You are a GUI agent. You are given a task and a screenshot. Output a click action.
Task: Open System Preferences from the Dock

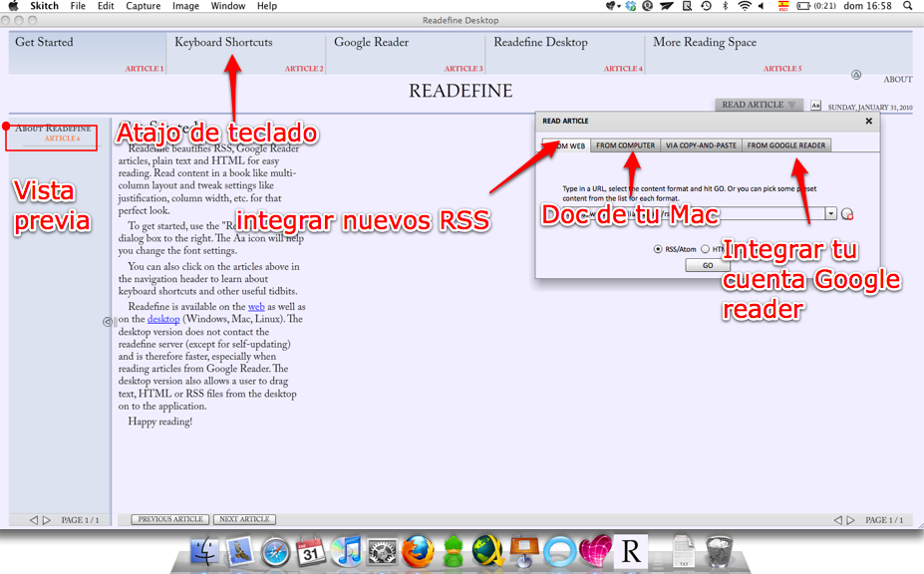382,552
